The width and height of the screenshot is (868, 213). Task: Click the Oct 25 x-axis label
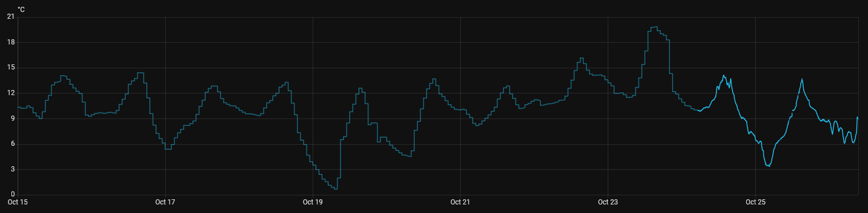(x=755, y=202)
